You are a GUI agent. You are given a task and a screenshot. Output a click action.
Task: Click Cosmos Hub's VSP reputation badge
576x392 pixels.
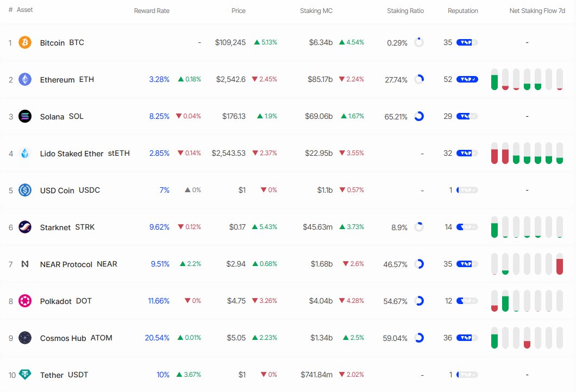(467, 338)
